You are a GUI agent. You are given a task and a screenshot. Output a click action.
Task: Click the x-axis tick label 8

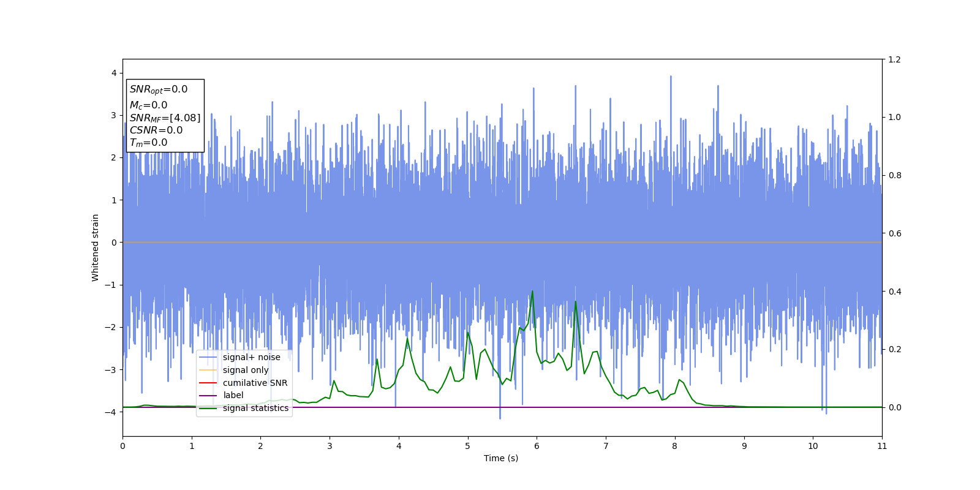(x=675, y=446)
